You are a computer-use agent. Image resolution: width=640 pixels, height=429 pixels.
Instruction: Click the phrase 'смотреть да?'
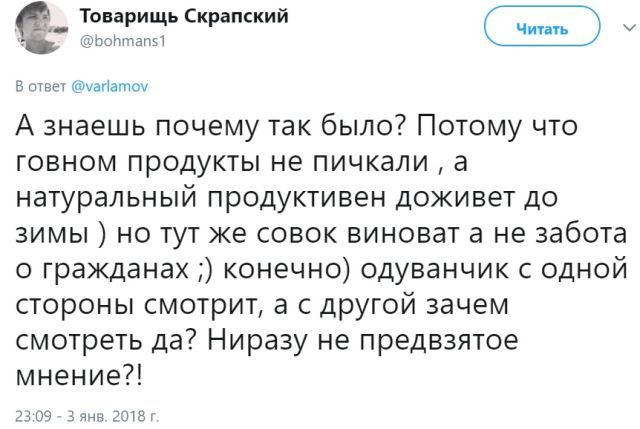(105, 340)
